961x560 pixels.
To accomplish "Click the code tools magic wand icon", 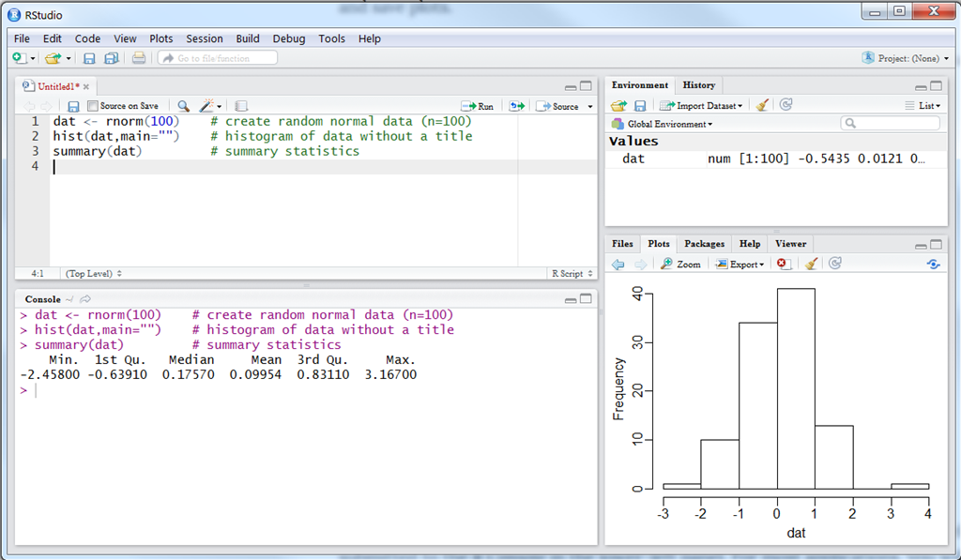I will pyautogui.click(x=207, y=106).
